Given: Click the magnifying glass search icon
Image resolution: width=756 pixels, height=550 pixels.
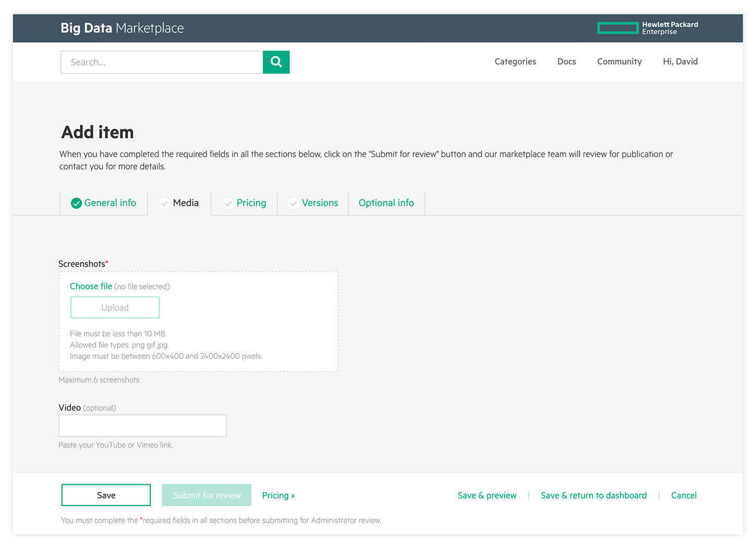Looking at the screenshot, I should 276,62.
